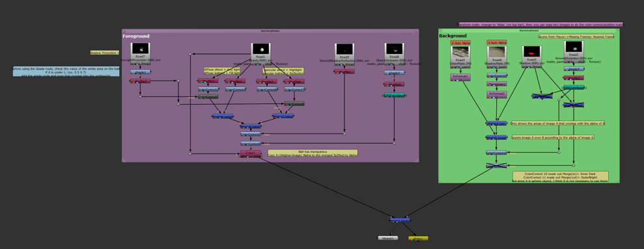The width and height of the screenshot is (644, 249).
Task: Click the 'Layers image A over B' sticky note
Action: pyautogui.click(x=553, y=137)
